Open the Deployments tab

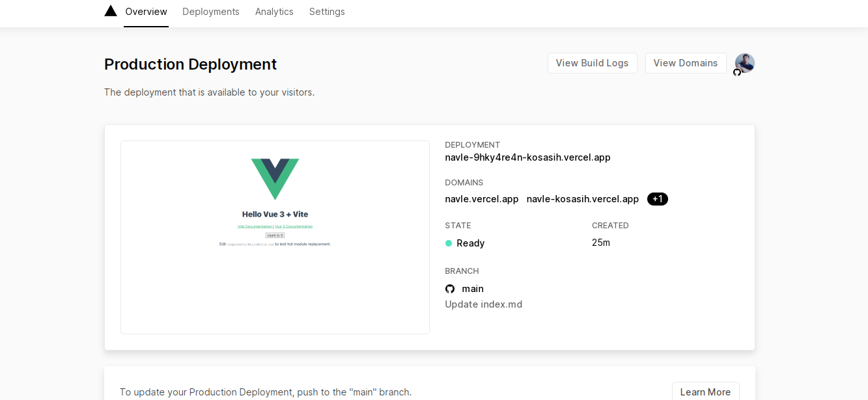pos(211,12)
